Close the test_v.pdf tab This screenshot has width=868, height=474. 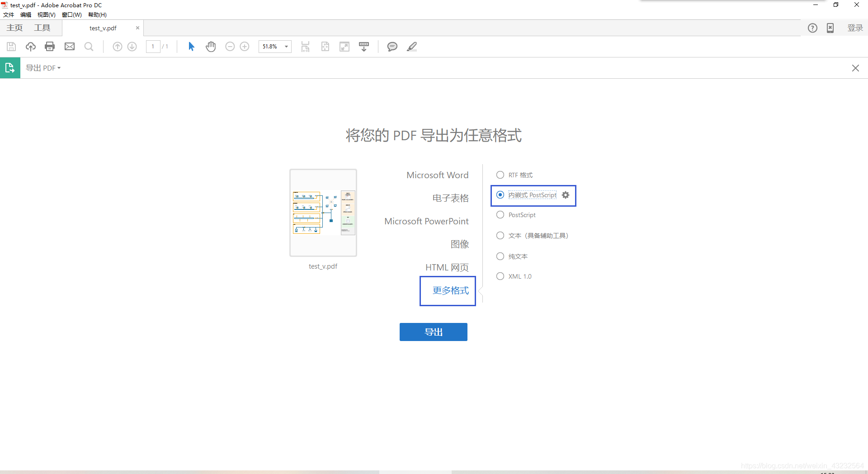coord(137,28)
